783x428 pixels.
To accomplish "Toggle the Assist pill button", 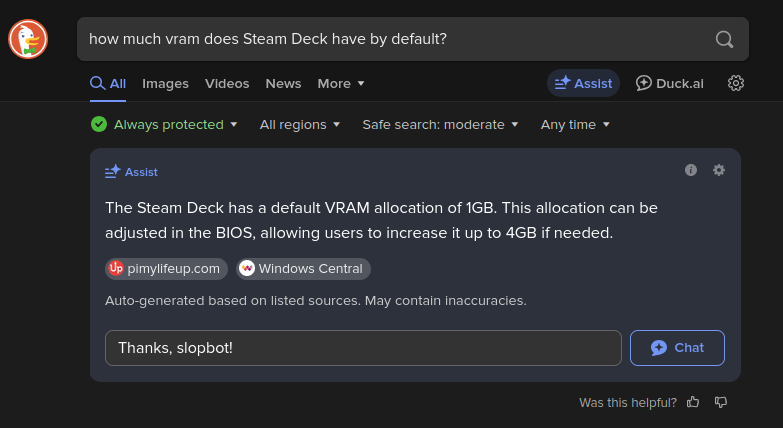I will [583, 83].
